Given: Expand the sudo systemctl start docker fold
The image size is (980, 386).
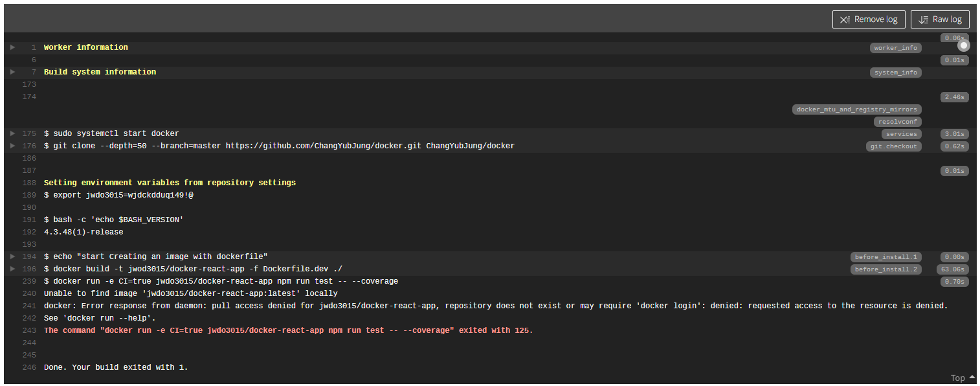Looking at the screenshot, I should pyautogui.click(x=12, y=133).
